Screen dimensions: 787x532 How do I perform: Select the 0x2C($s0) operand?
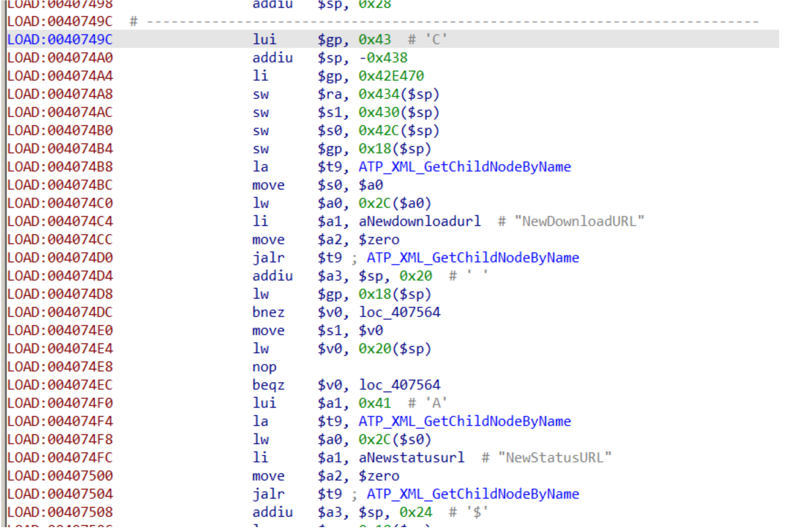(395, 439)
